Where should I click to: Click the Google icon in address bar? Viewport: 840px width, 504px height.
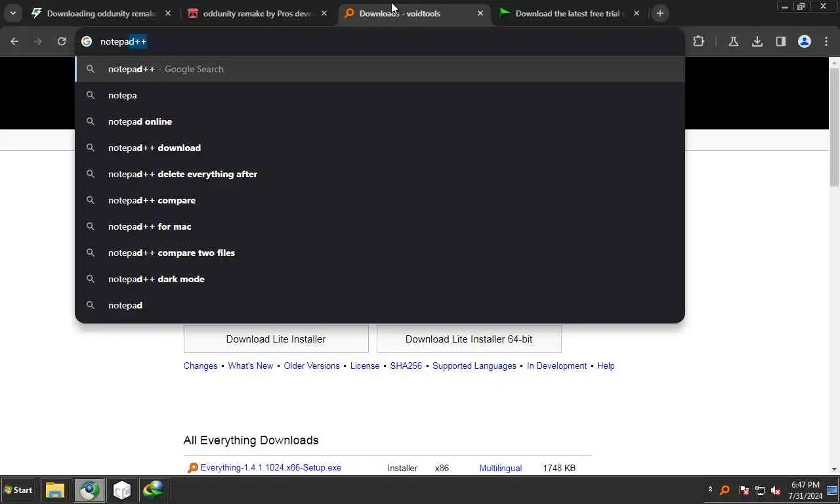coord(87,41)
